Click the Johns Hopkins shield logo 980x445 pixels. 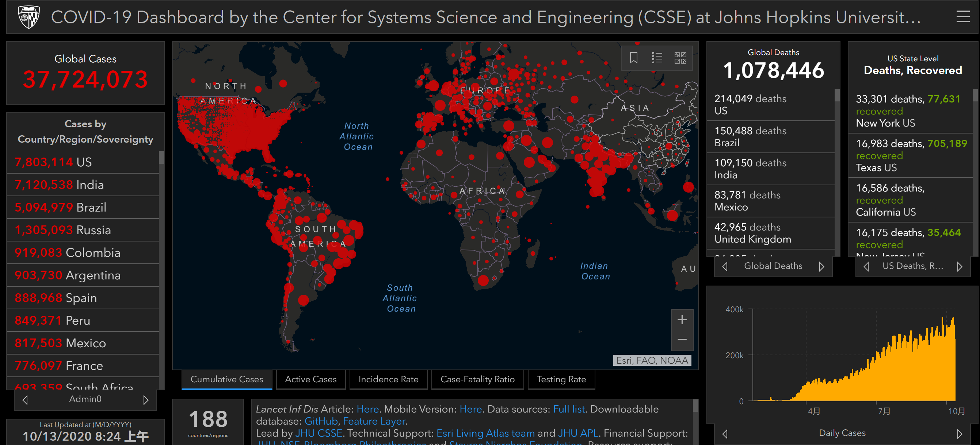(x=28, y=17)
